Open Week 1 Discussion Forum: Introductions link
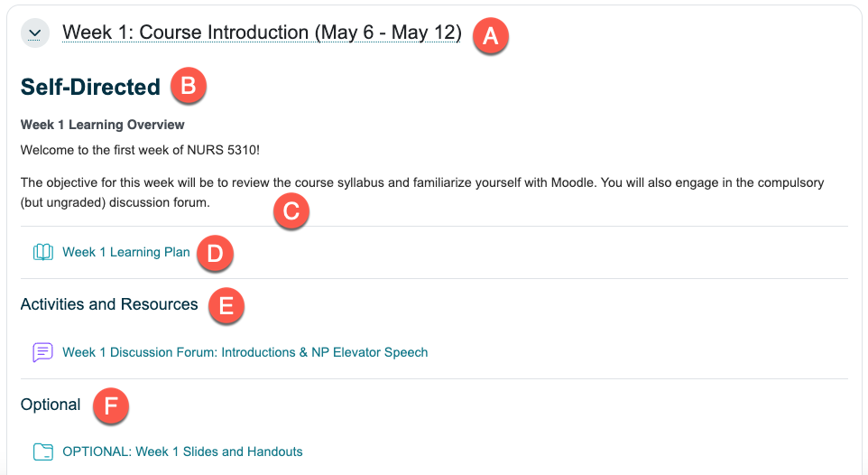Viewport: 868px width, 475px height. point(245,352)
